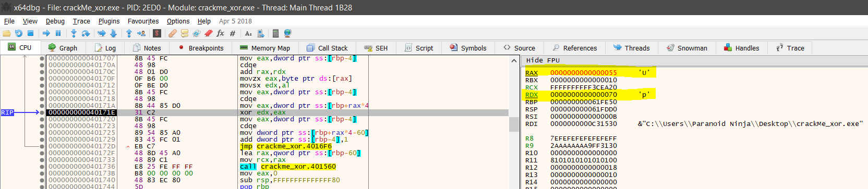Show variables with the hash icon

click(x=233, y=33)
